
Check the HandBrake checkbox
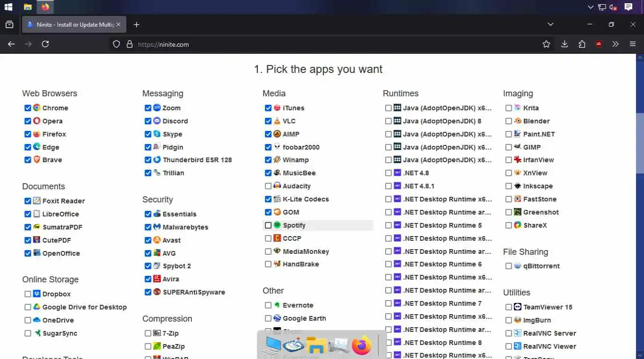[268, 264]
